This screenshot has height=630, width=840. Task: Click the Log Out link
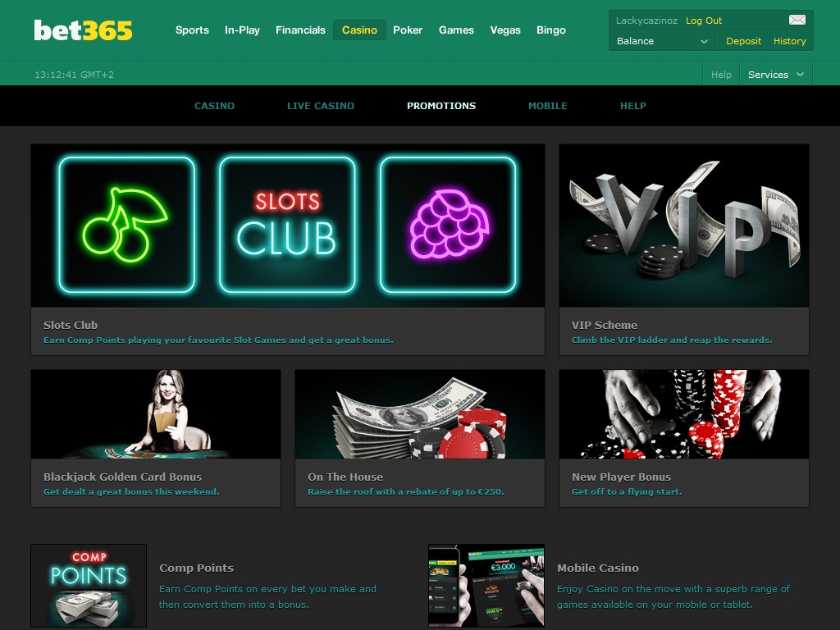[x=703, y=21]
